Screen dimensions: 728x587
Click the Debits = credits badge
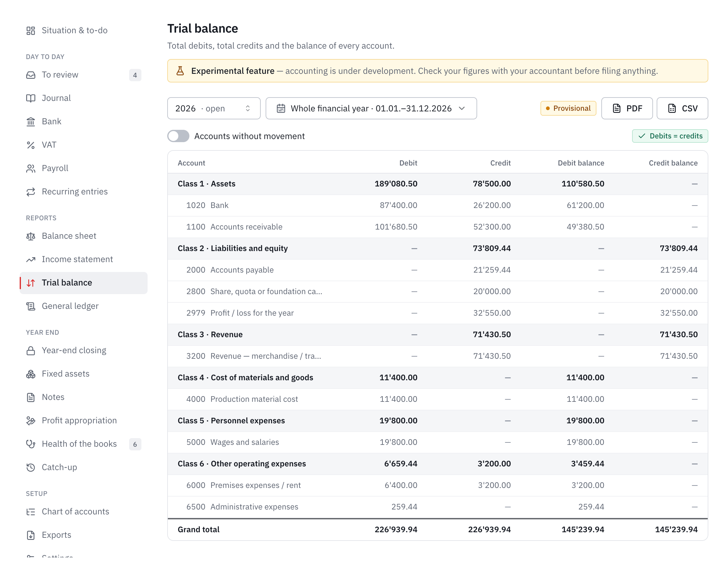click(x=670, y=136)
